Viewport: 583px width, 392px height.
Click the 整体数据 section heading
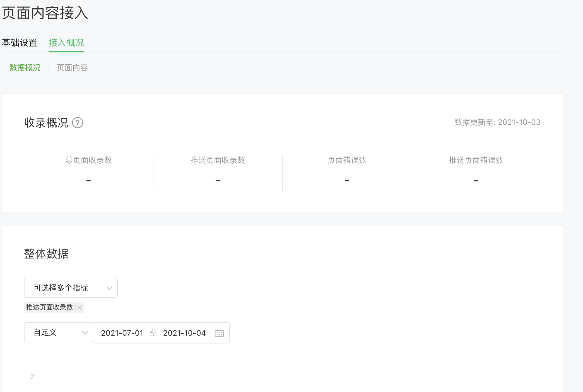[46, 254]
